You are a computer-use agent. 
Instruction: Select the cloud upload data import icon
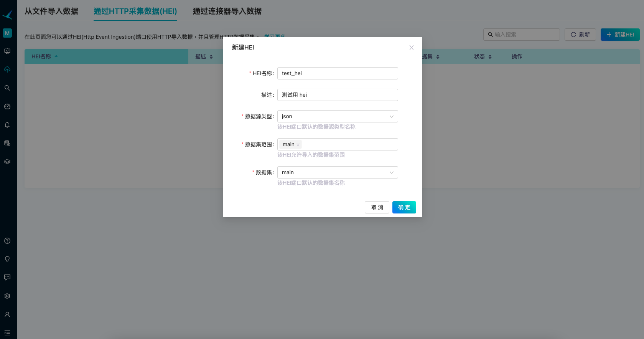7,69
